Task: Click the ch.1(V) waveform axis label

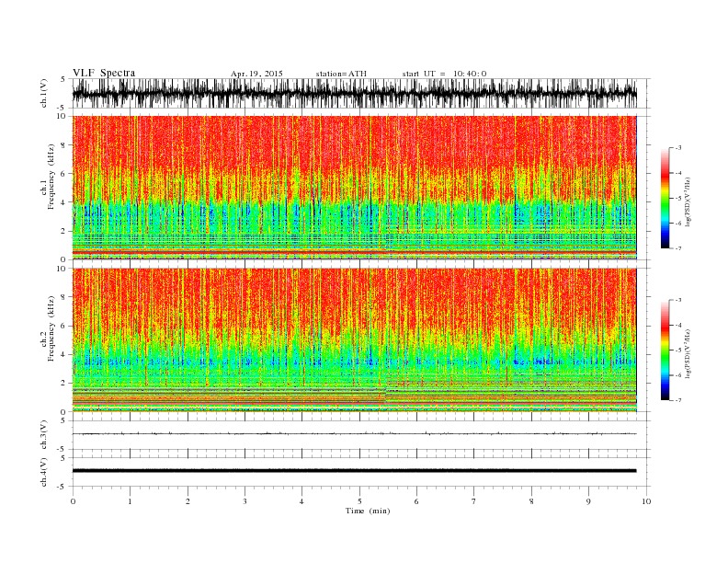Action: tap(44, 93)
